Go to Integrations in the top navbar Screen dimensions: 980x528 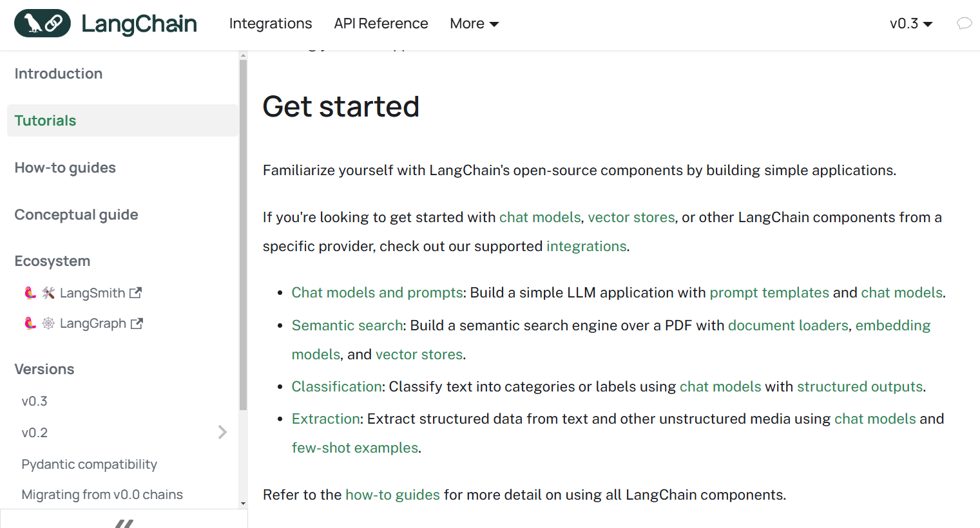[271, 24]
